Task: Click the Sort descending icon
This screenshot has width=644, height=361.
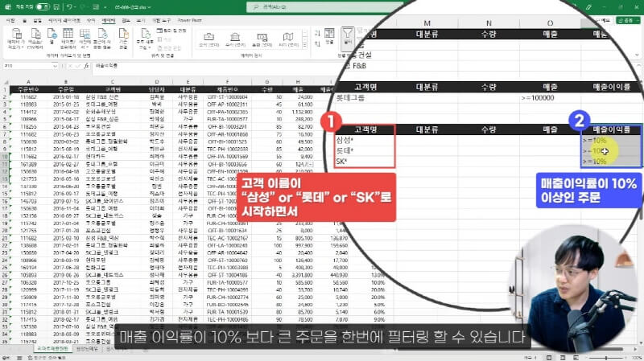Action: [317, 43]
